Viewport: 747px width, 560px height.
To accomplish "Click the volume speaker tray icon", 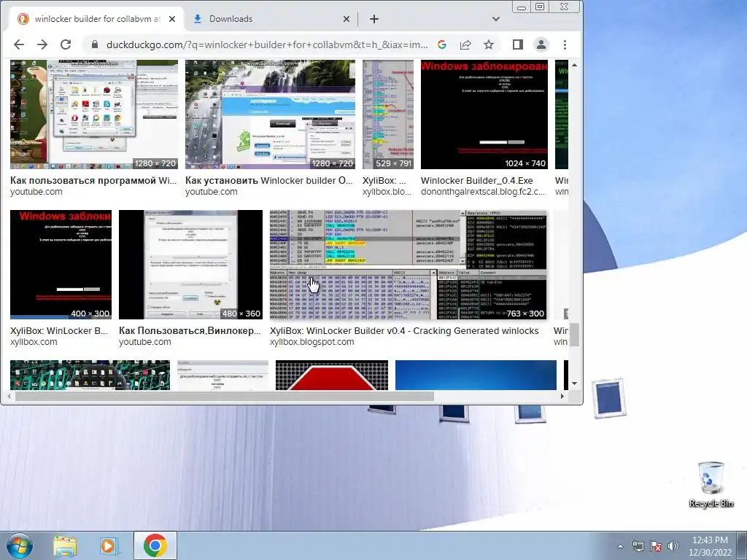I will 673,546.
